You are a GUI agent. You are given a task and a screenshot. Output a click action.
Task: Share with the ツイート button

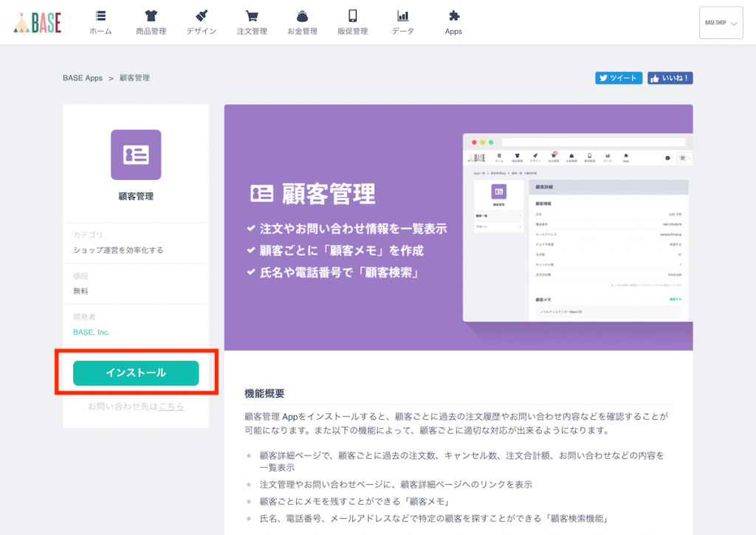[619, 78]
